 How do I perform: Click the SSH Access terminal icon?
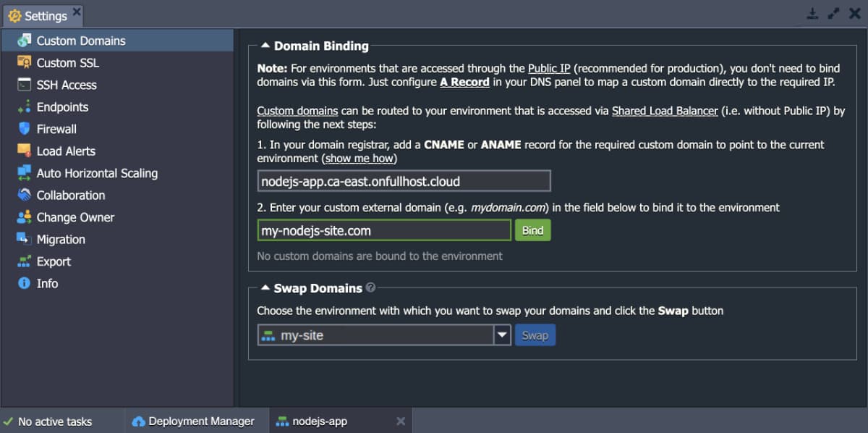pyautogui.click(x=25, y=85)
